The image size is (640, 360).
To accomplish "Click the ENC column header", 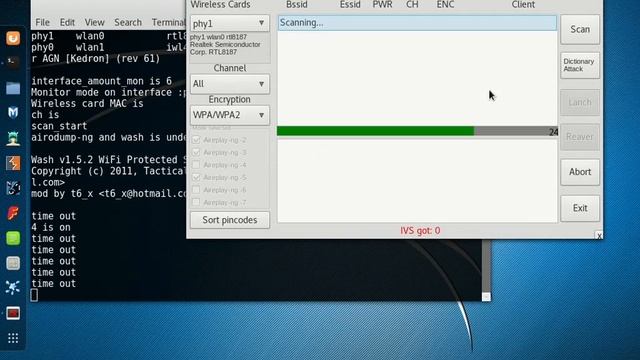I will (445, 4).
